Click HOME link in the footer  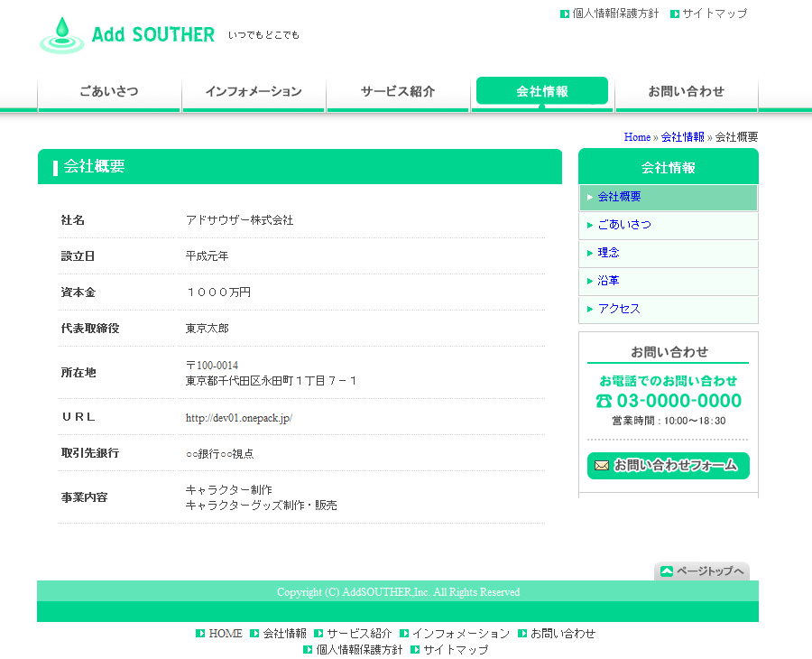pyautogui.click(x=226, y=634)
